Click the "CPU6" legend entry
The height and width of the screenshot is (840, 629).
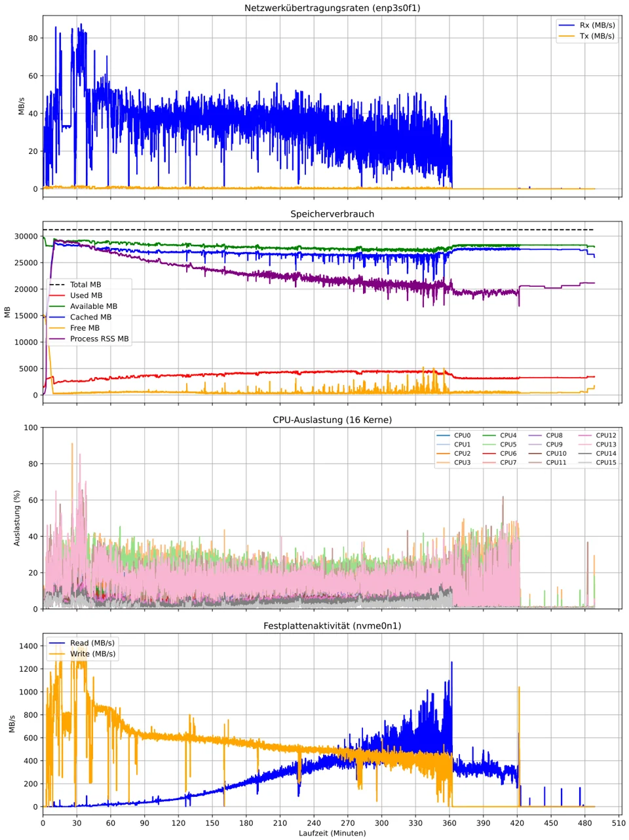(499, 454)
